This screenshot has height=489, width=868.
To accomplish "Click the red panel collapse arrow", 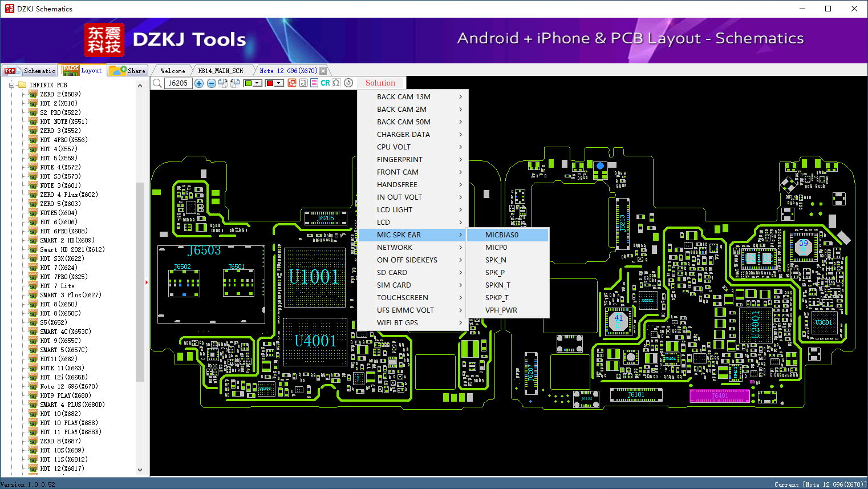I will pos(147,282).
